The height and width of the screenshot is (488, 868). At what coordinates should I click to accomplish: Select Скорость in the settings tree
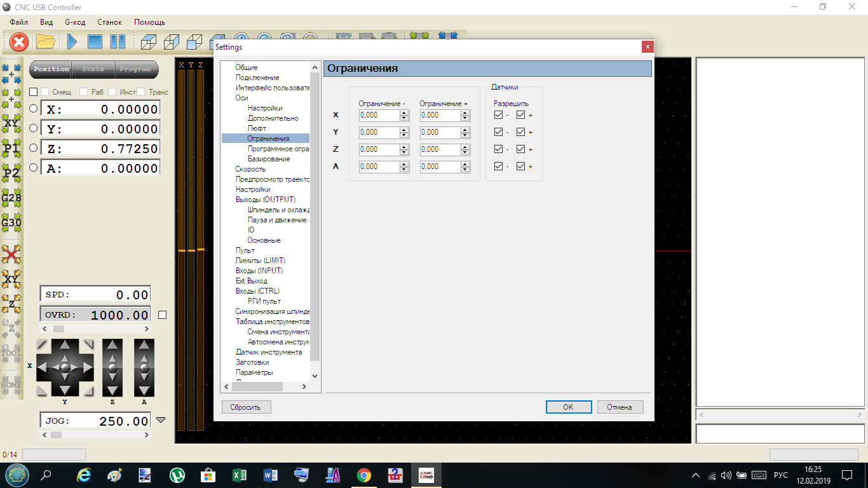[250, 169]
